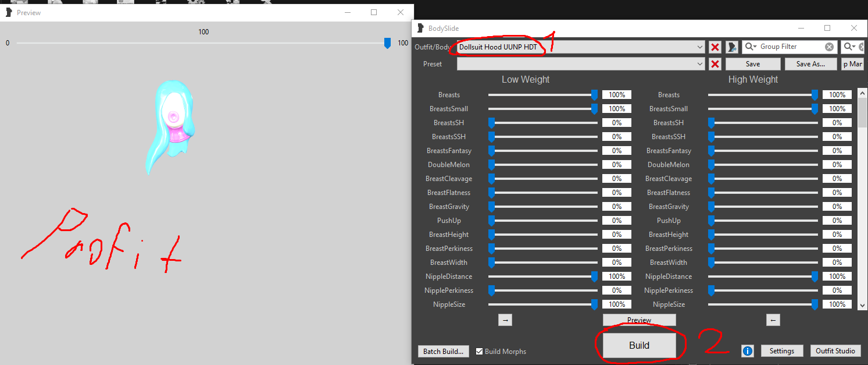Click the High Weight column heading

click(753, 80)
